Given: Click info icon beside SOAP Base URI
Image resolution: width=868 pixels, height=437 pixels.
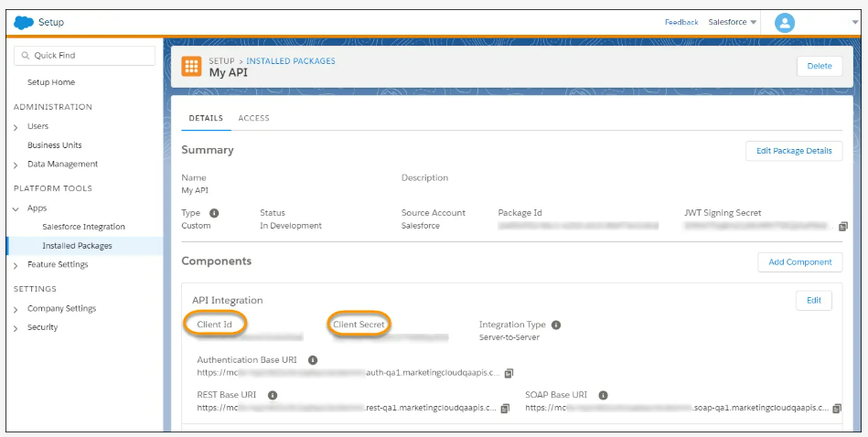Looking at the screenshot, I should tap(604, 395).
